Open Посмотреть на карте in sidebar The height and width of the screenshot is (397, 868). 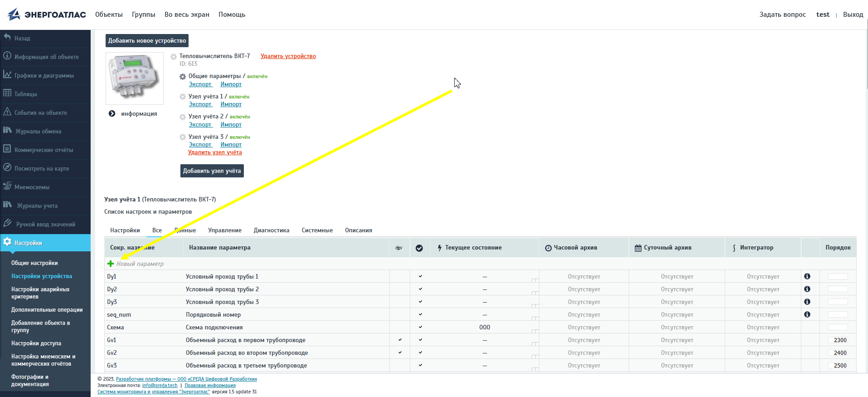tap(42, 168)
